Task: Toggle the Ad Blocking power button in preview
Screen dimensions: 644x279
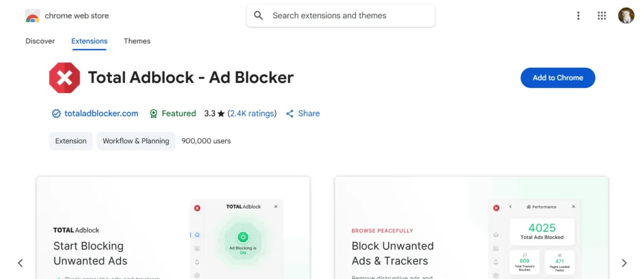Action: pyautogui.click(x=243, y=237)
